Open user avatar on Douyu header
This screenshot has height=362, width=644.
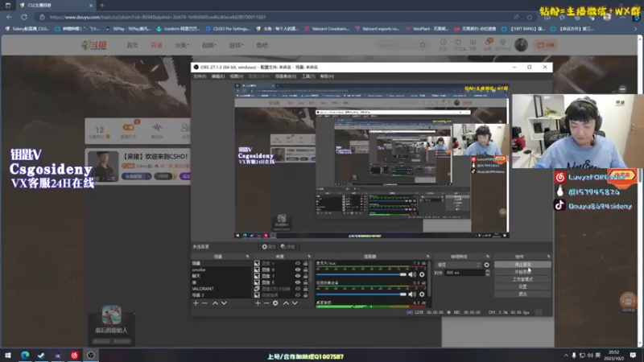click(x=521, y=45)
